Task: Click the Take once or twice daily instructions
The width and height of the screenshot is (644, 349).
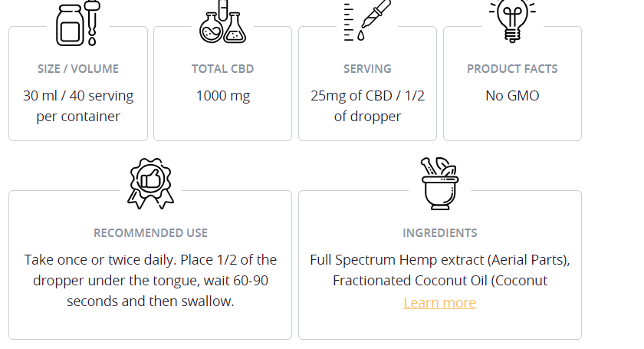Action: coord(150,261)
